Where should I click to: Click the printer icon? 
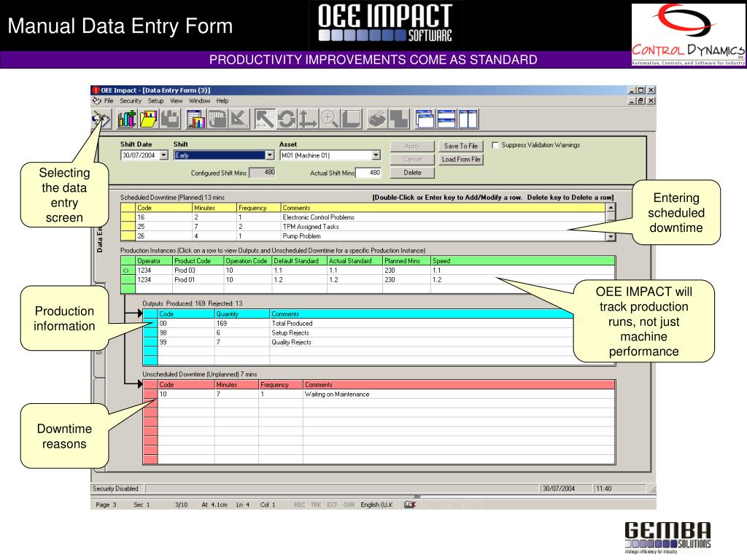pos(377,119)
